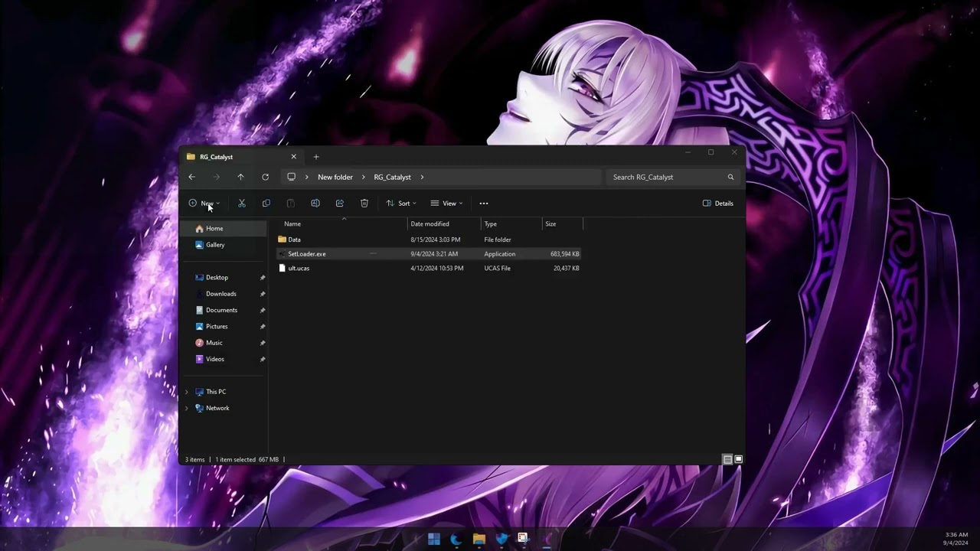
Task: Select the ult.ucas file name
Action: pos(299,268)
